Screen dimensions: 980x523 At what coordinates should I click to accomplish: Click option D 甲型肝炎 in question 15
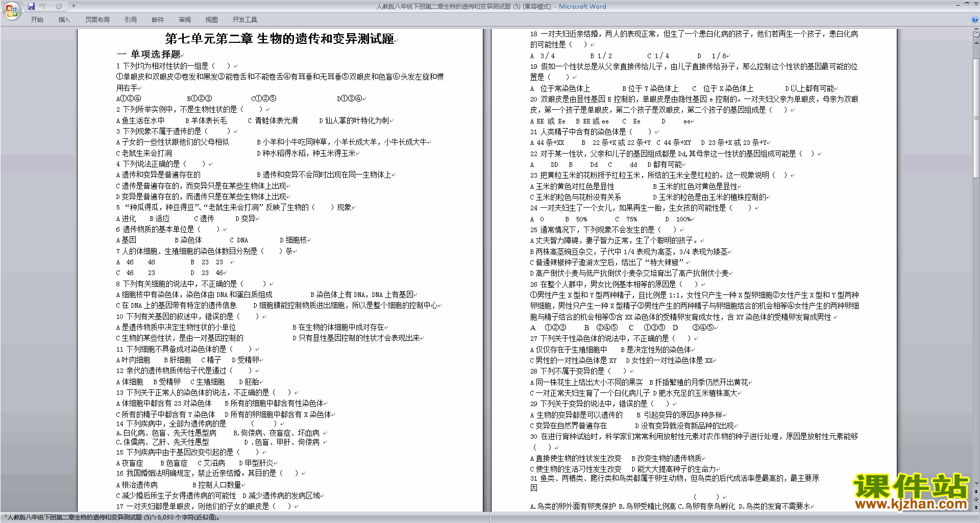[x=256, y=463]
